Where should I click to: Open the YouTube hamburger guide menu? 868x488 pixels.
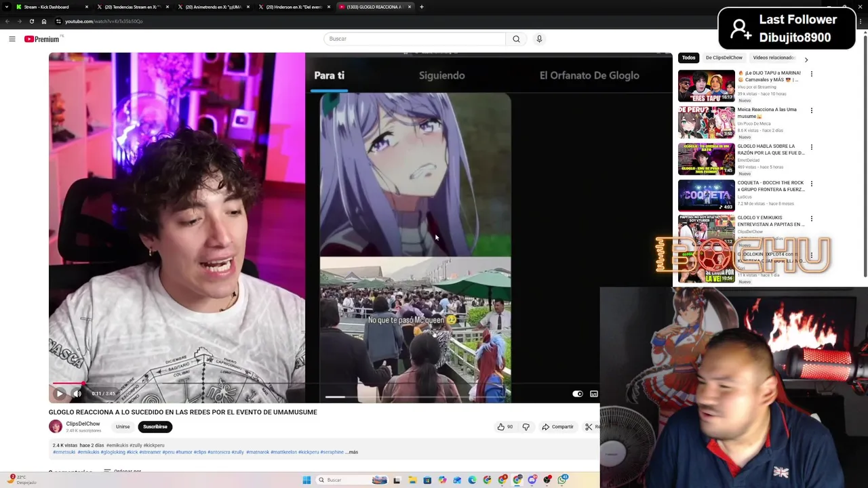(12, 39)
